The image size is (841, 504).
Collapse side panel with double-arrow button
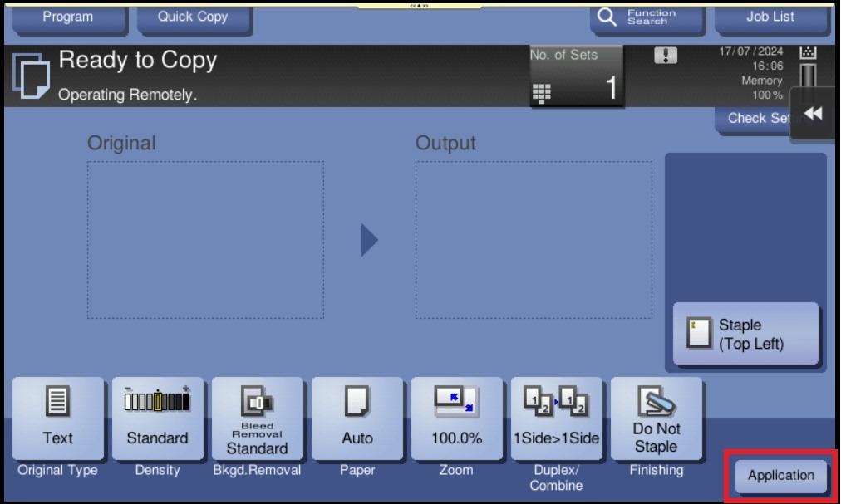click(x=814, y=114)
